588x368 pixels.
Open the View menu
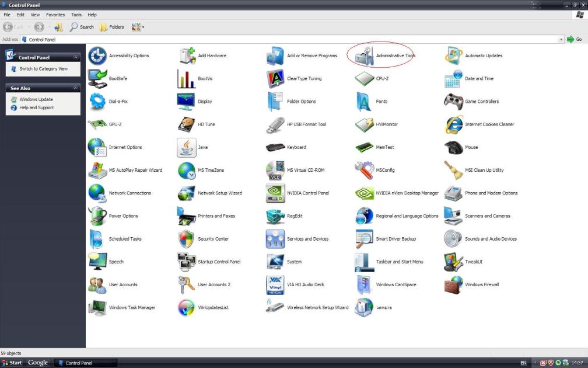pyautogui.click(x=35, y=15)
